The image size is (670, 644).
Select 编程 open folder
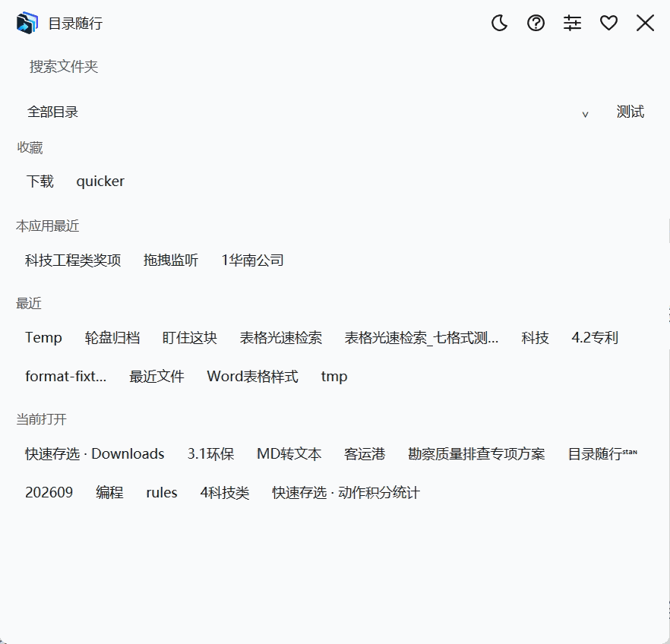[109, 492]
